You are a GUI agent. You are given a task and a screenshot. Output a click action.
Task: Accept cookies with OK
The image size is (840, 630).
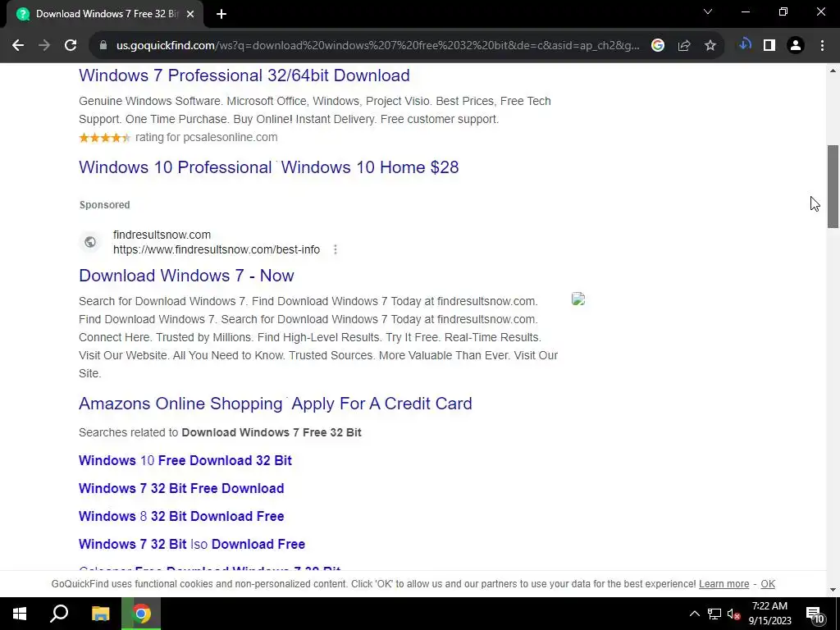(x=768, y=584)
